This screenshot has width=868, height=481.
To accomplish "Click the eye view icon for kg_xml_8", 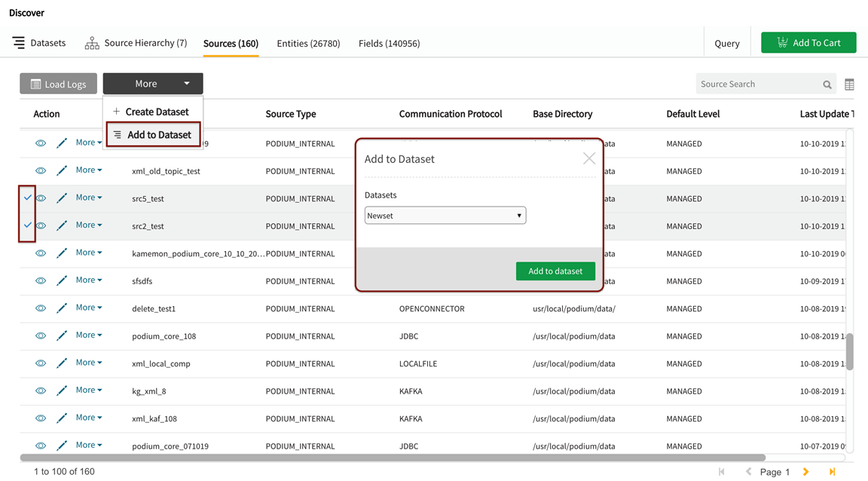I will click(41, 391).
